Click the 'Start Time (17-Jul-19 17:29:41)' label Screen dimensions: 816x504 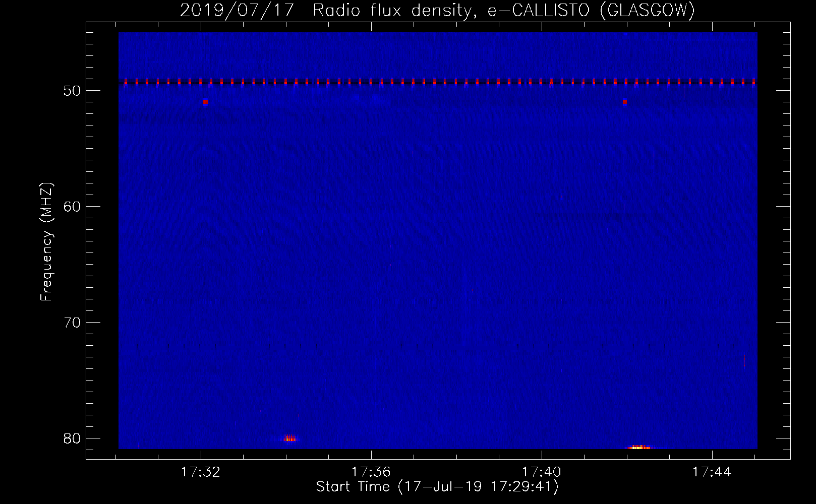click(x=437, y=487)
